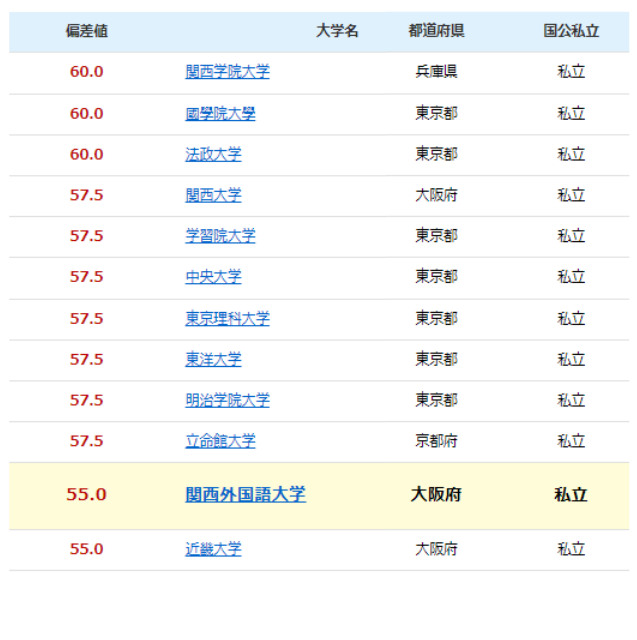The width and height of the screenshot is (637, 640).
Task: Click 私立 in 法政大学 row
Action: coord(571,154)
